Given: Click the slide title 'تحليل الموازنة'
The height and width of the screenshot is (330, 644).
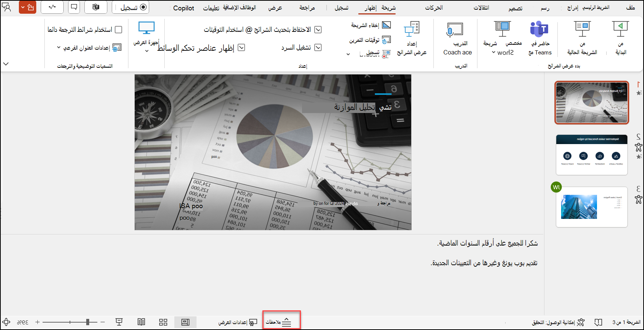Looking at the screenshot, I should (355, 107).
